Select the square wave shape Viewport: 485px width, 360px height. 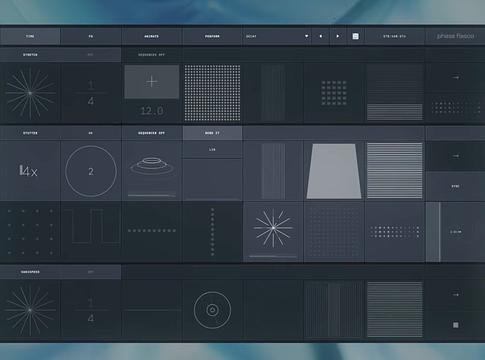coord(91,227)
